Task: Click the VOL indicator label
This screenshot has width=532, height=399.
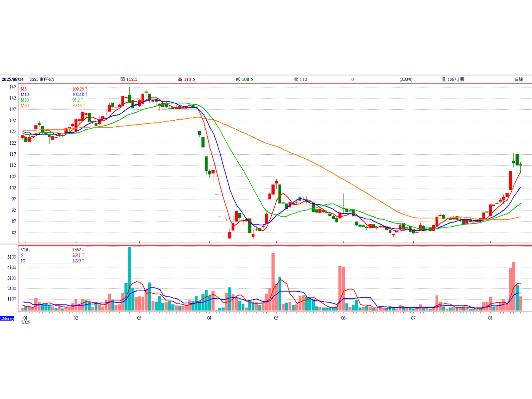Action: pyautogui.click(x=25, y=250)
